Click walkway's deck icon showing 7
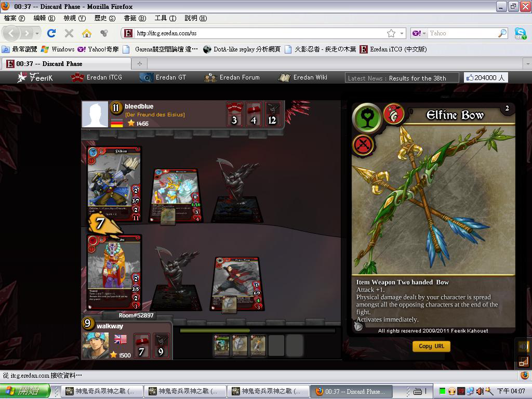The width and height of the screenshot is (532, 399). (141, 346)
